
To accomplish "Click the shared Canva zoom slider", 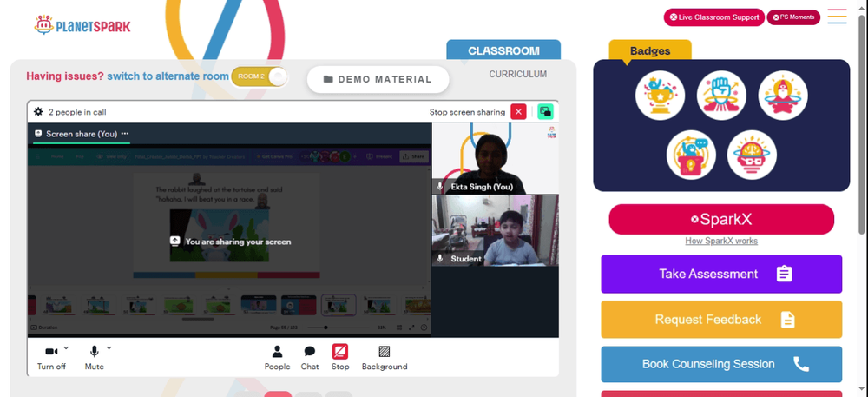I will (x=339, y=328).
